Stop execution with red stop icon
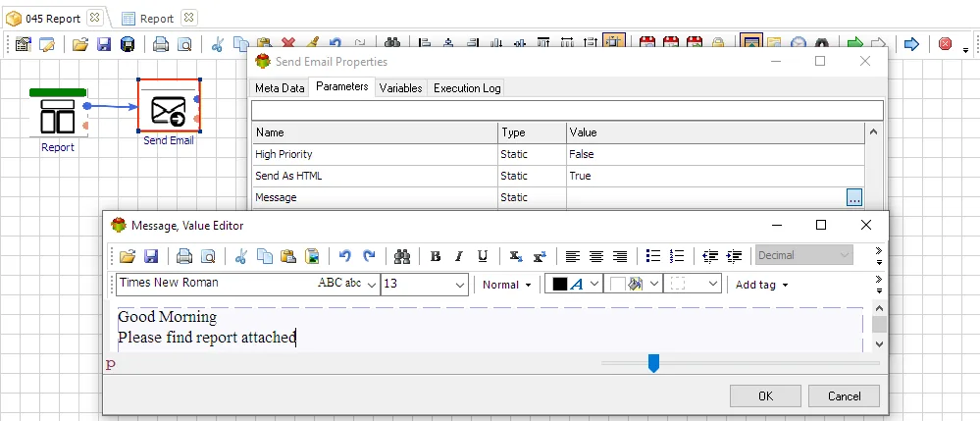The width and height of the screenshot is (980, 421). pyautogui.click(x=945, y=44)
